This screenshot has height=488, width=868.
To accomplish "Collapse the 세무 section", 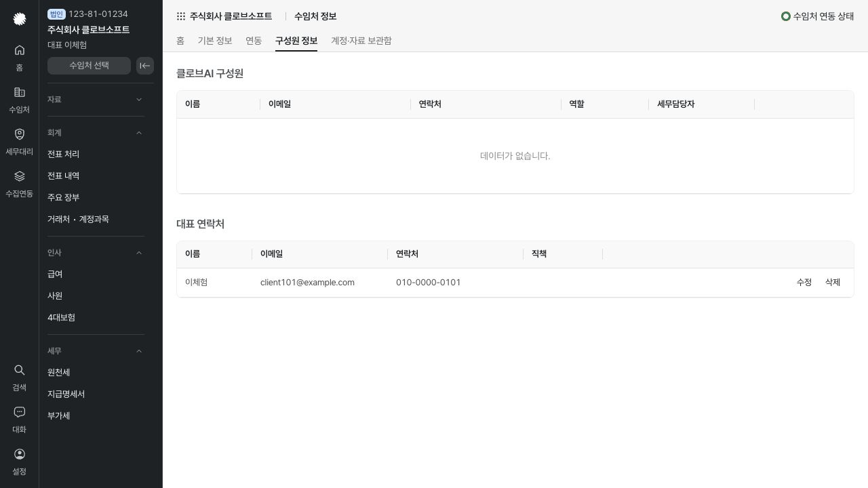I will 96,351.
